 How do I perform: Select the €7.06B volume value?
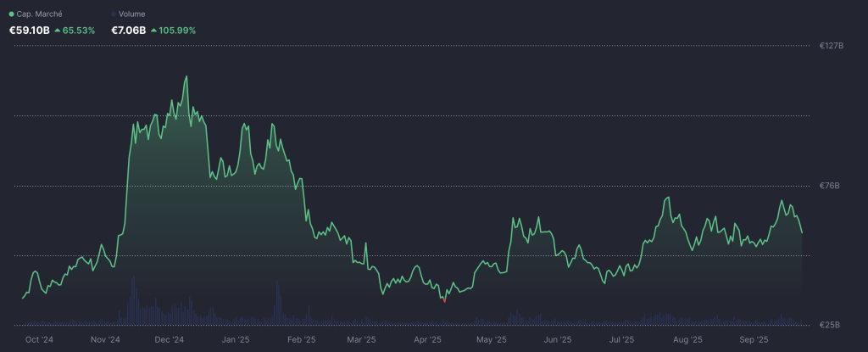[x=127, y=31]
